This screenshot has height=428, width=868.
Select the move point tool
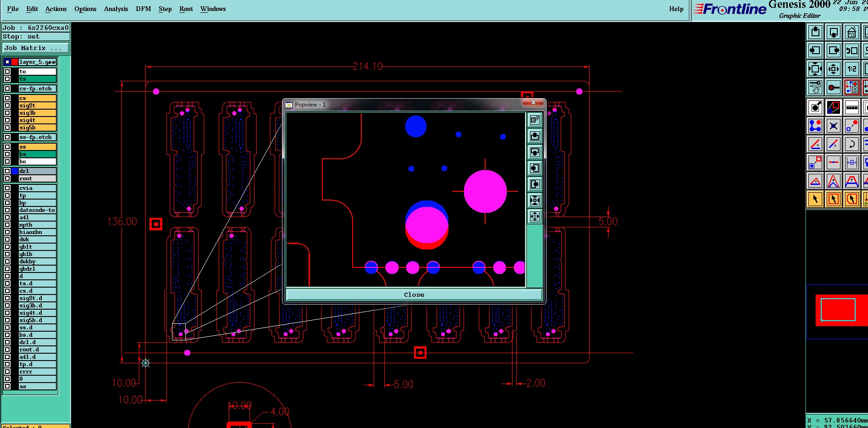click(x=852, y=126)
